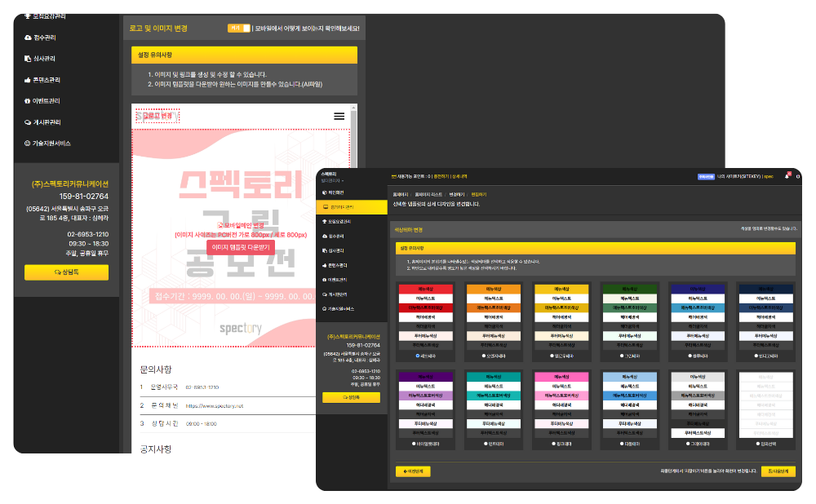816x504 pixels.
Task: Click the 이벤트관리 gift icon in the front window
Action: click(x=325, y=280)
